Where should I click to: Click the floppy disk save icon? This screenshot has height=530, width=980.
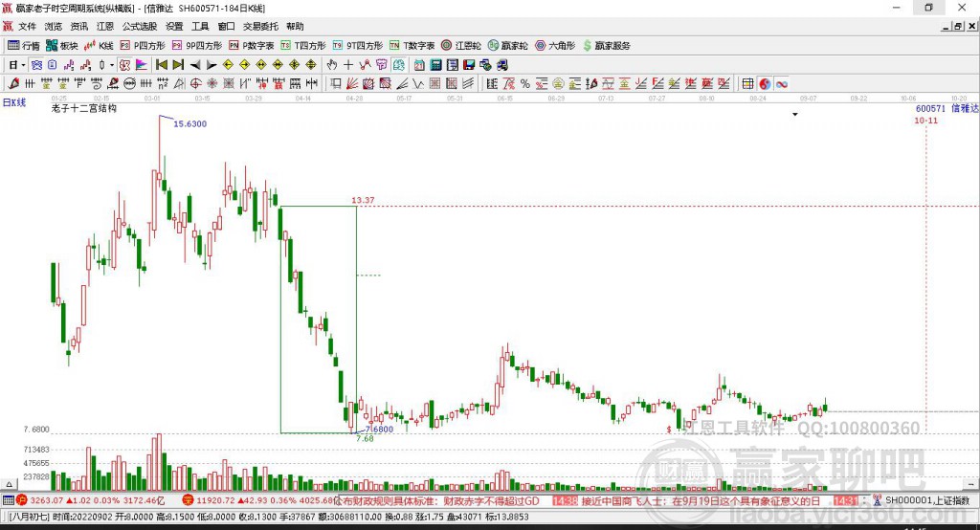(x=469, y=65)
